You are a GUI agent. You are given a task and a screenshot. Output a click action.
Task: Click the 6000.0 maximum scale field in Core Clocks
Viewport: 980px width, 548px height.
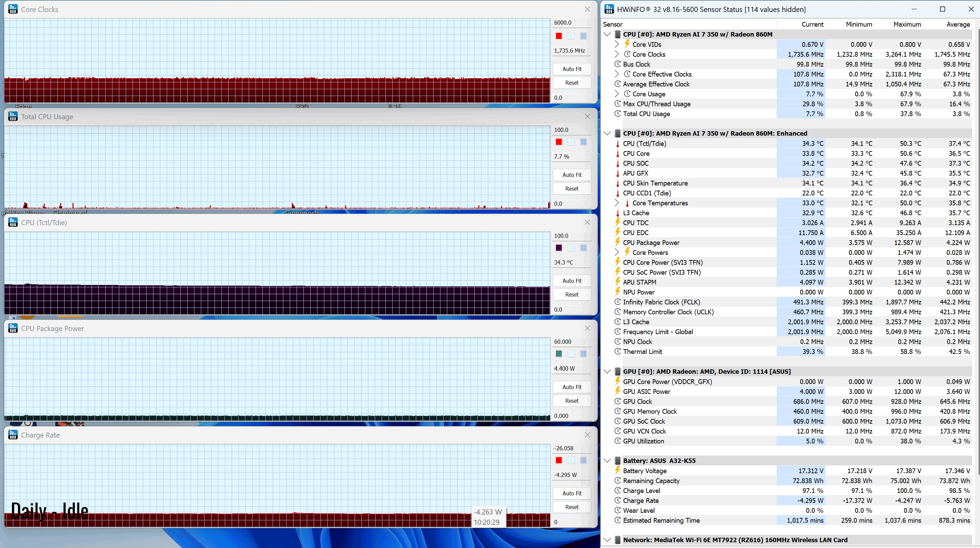tap(572, 23)
